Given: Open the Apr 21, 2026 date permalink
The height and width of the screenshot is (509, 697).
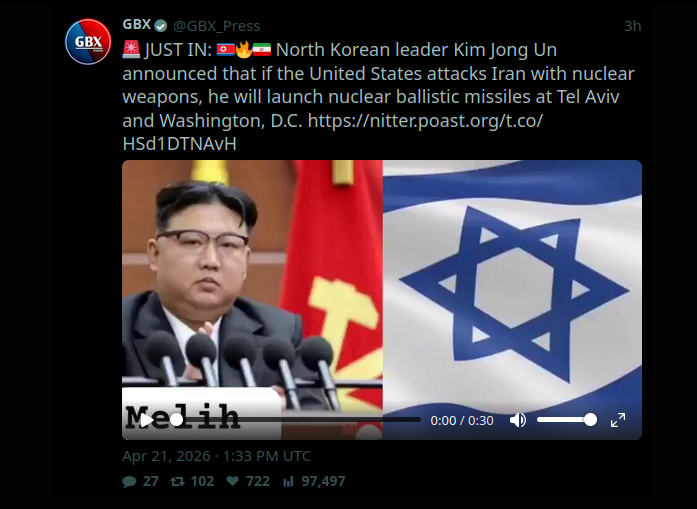Looking at the screenshot, I should (x=216, y=456).
